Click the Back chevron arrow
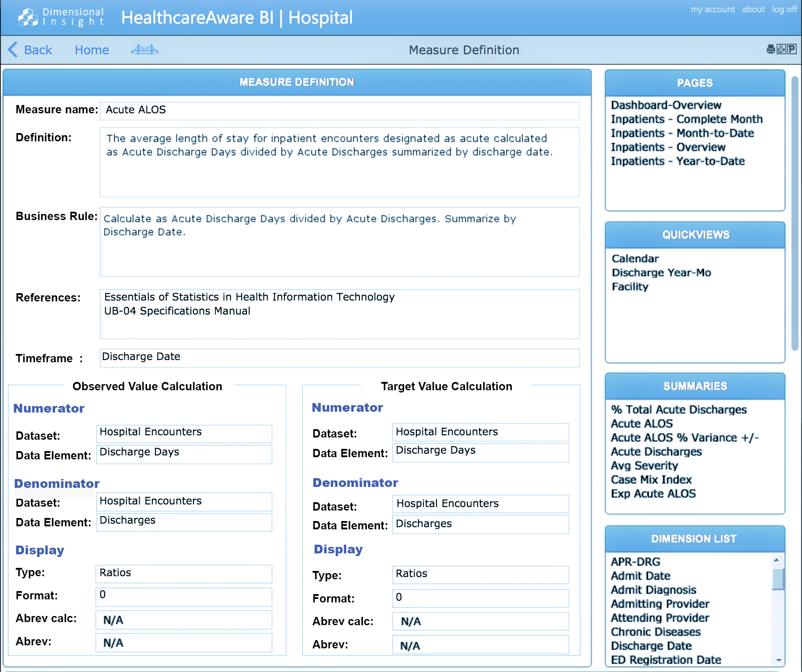 (13, 50)
